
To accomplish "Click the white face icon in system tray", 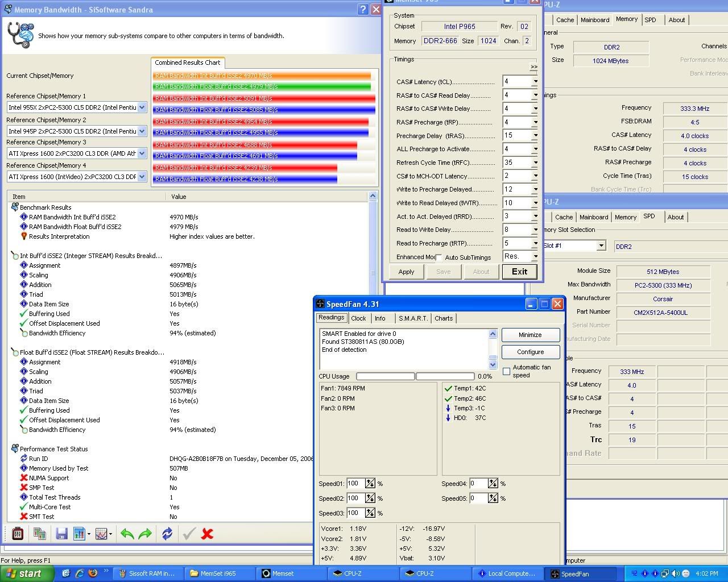I will point(686,573).
